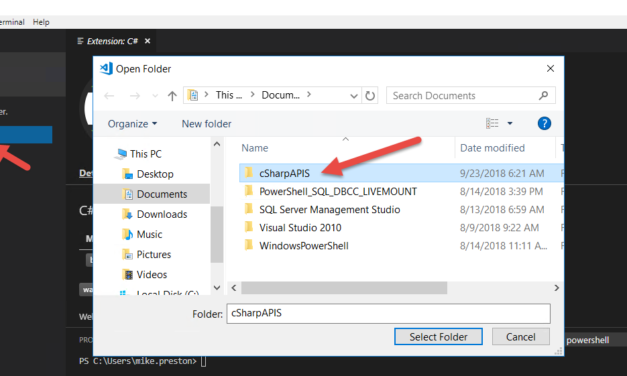627x376 pixels.
Task: Click the Downloads folder icon
Action: click(x=128, y=214)
